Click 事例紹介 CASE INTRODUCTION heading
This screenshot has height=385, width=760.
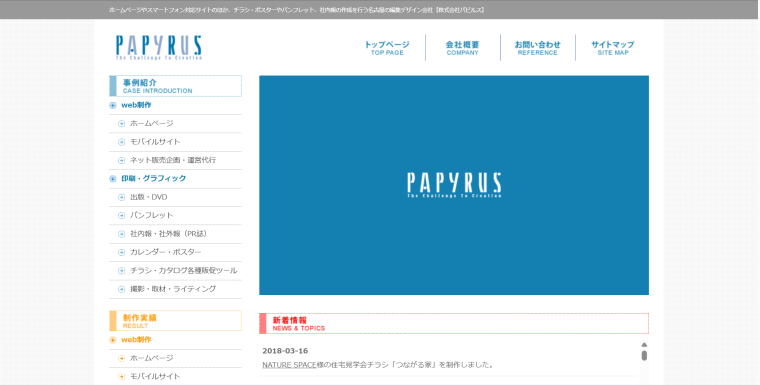175,86
